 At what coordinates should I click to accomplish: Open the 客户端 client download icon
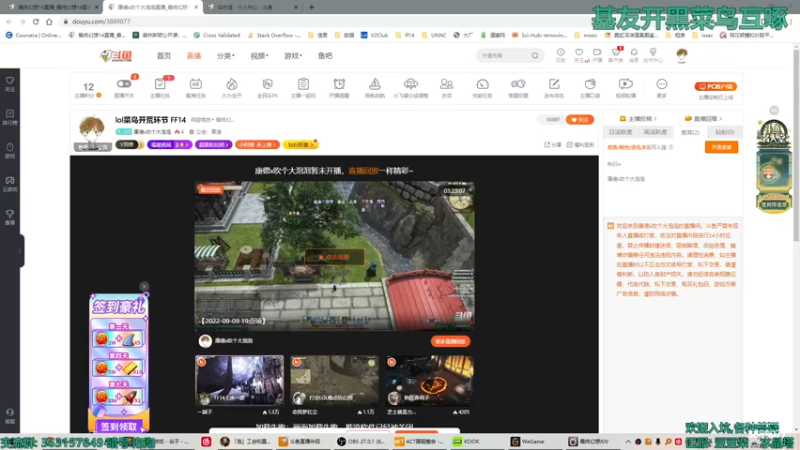pos(616,55)
